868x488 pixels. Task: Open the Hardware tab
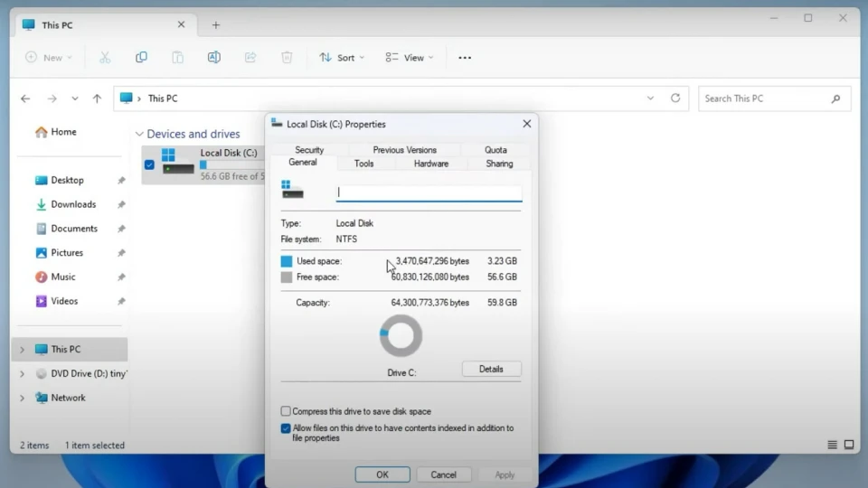point(430,164)
